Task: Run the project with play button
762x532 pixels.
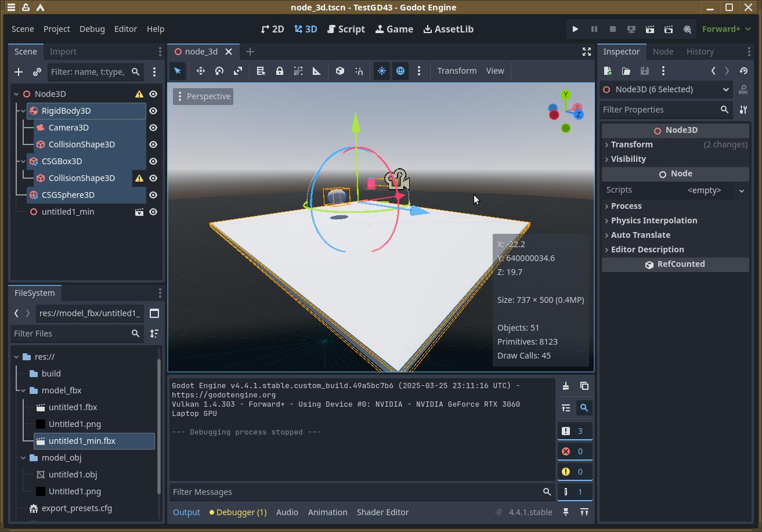Action: coord(575,29)
